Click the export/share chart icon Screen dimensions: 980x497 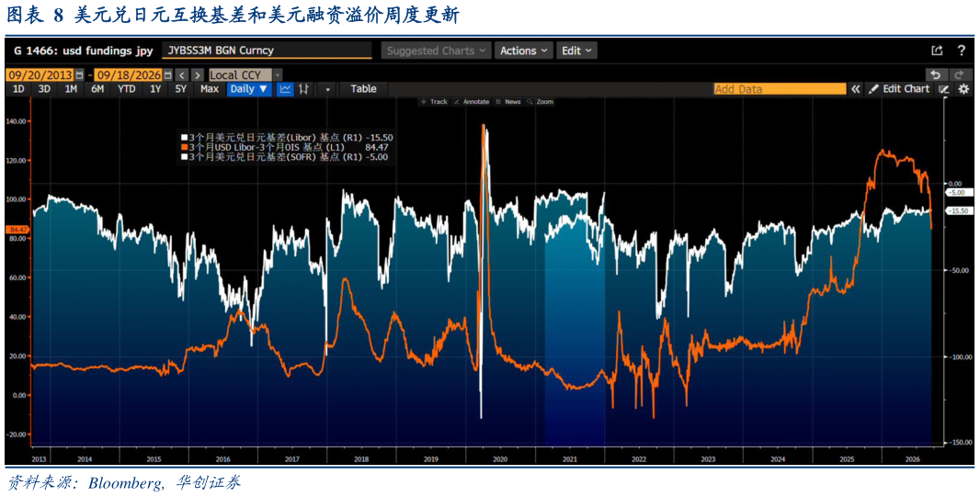point(937,51)
